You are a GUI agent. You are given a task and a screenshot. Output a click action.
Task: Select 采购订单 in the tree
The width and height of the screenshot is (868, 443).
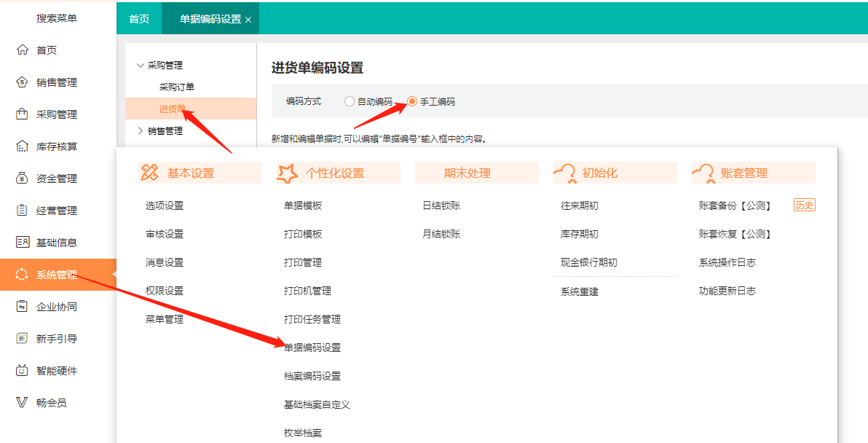coord(177,87)
